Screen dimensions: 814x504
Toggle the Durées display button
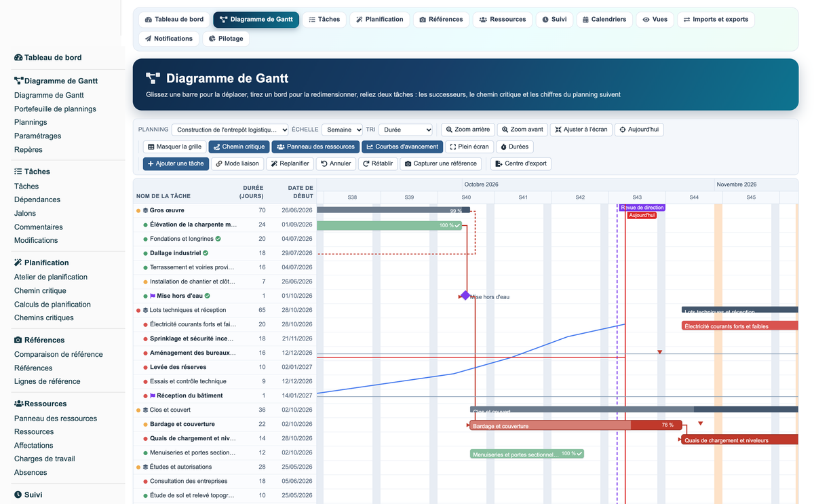tap(514, 147)
